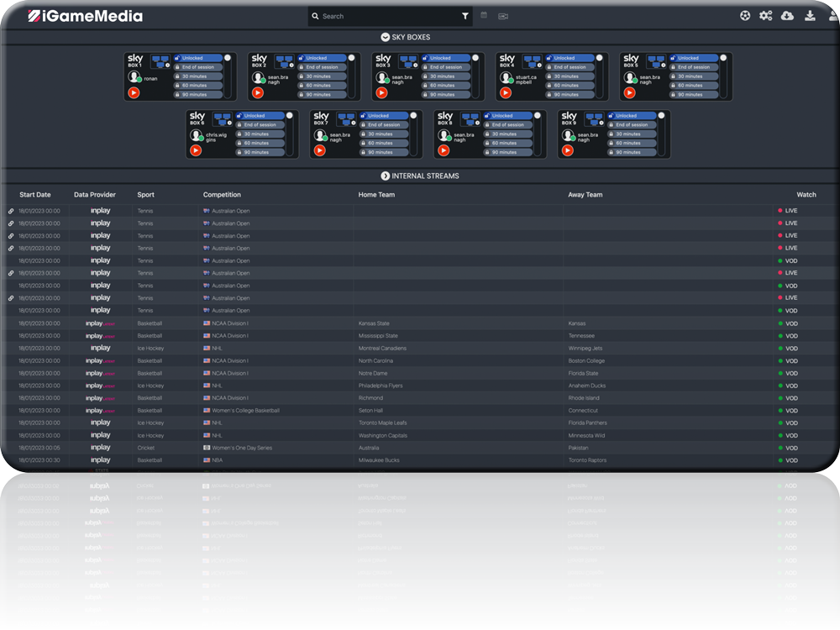Sort by the Competition column header
This screenshot has height=630, width=840.
(x=222, y=195)
